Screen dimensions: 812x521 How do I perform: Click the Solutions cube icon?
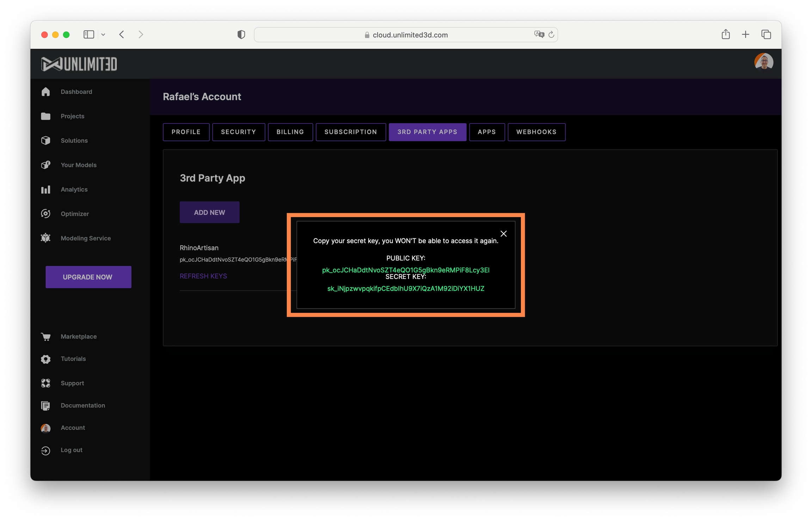[45, 141]
